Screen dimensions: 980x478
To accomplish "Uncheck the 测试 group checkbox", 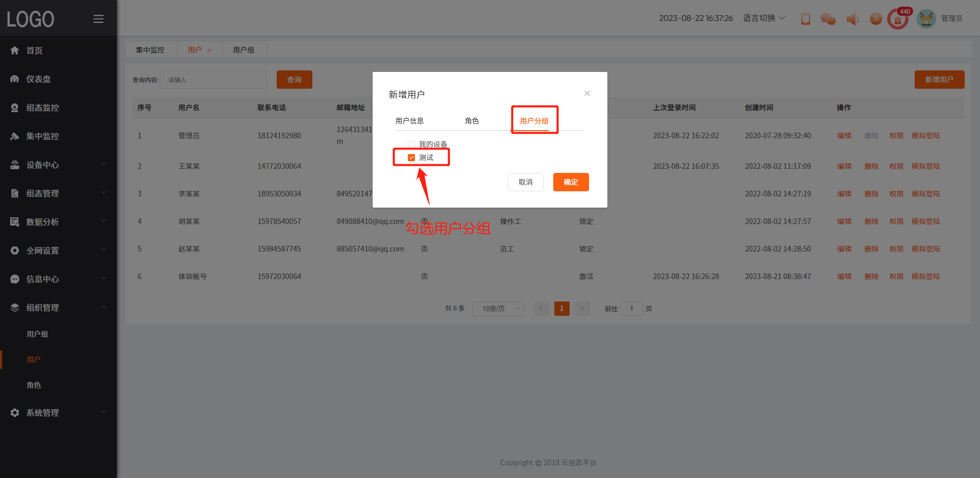I will 411,158.
